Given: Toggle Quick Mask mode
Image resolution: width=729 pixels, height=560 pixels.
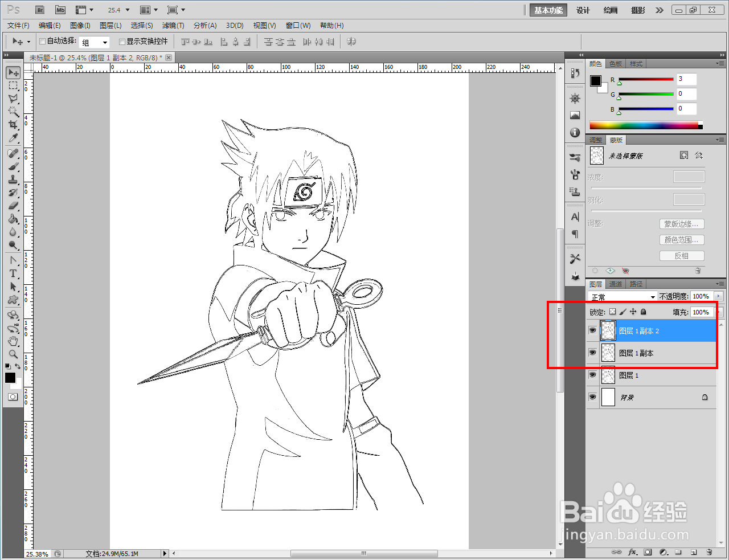Looking at the screenshot, I should click(13, 397).
